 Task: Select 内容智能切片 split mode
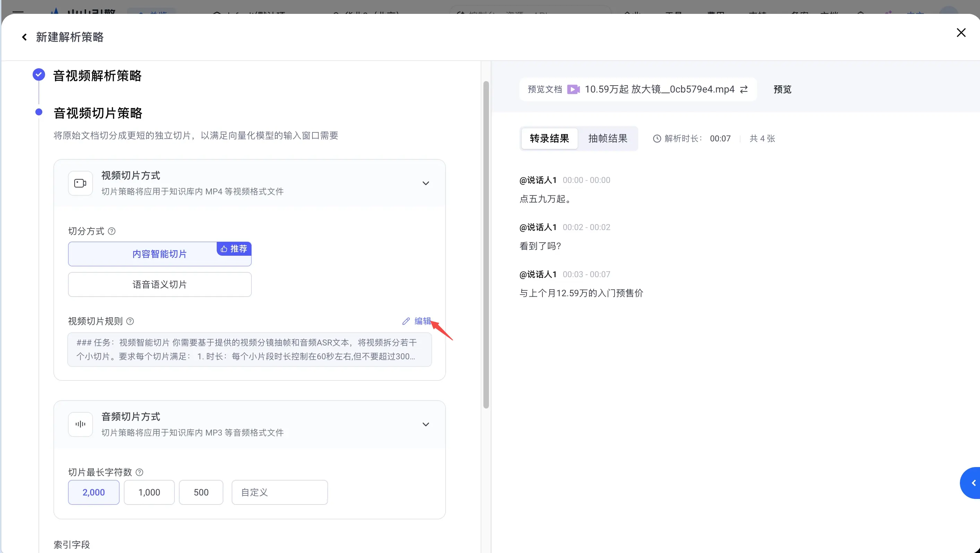tap(160, 254)
